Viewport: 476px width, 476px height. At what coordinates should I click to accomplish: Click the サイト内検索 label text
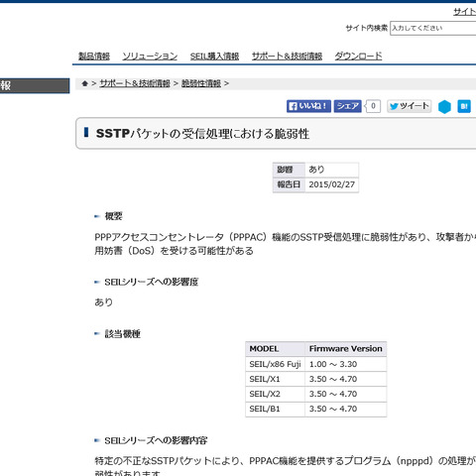tap(367, 28)
